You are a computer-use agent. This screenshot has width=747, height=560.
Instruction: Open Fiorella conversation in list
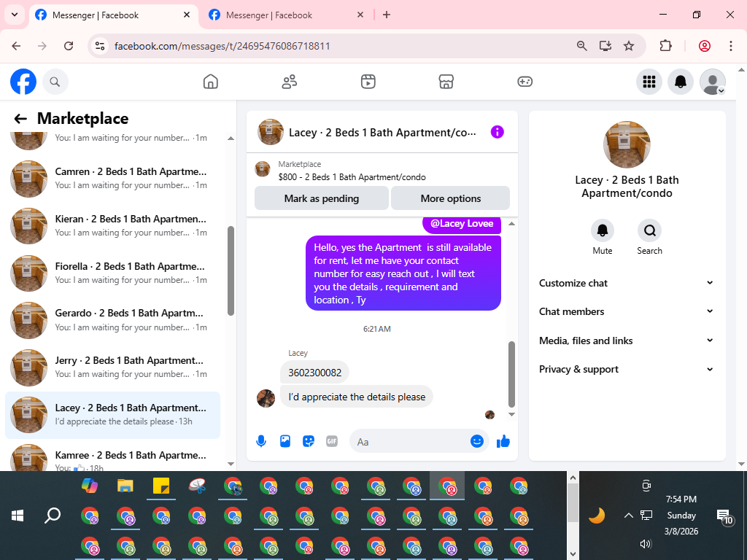point(113,273)
